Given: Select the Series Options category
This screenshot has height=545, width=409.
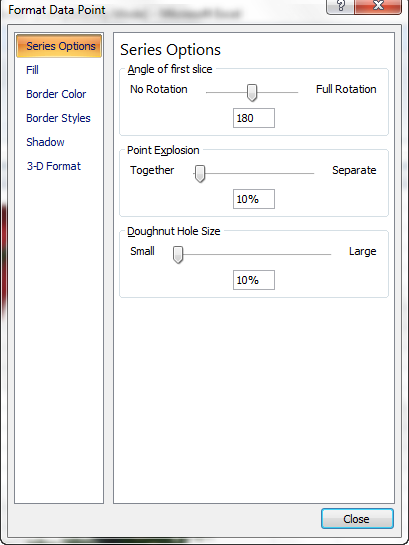Looking at the screenshot, I should point(59,46).
